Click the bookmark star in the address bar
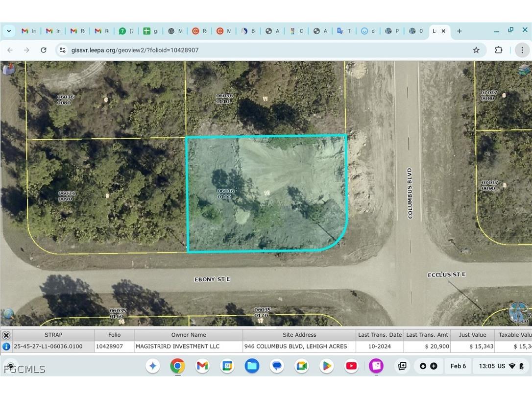The height and width of the screenshot is (399, 532). click(476, 50)
